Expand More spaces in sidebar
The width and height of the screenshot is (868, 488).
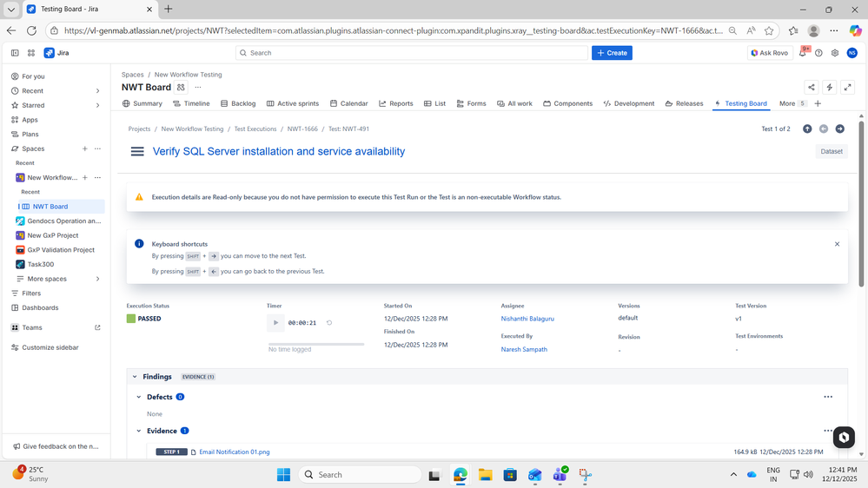point(97,279)
